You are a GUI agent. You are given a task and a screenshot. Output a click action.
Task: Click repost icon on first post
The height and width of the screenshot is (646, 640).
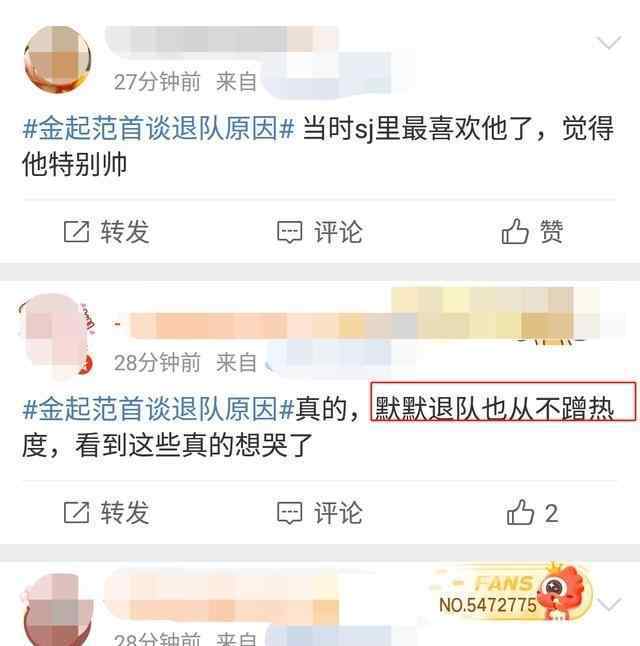pyautogui.click(x=76, y=232)
